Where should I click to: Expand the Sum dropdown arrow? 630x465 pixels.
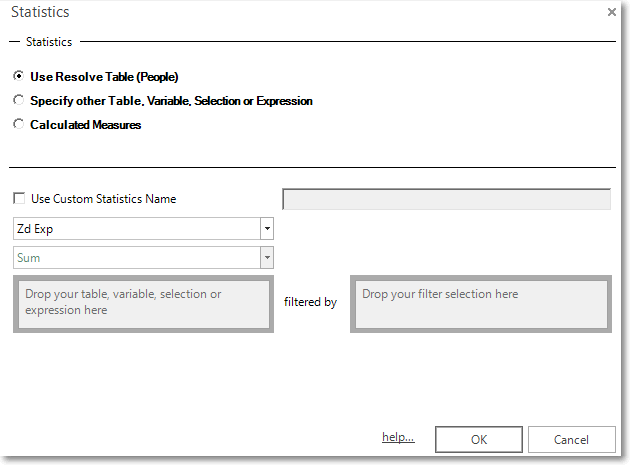[x=267, y=258]
